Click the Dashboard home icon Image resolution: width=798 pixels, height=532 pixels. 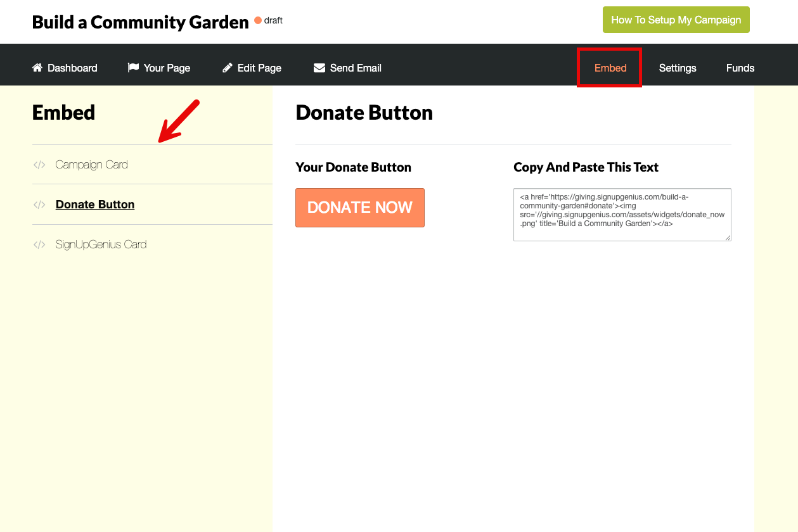[x=37, y=68]
